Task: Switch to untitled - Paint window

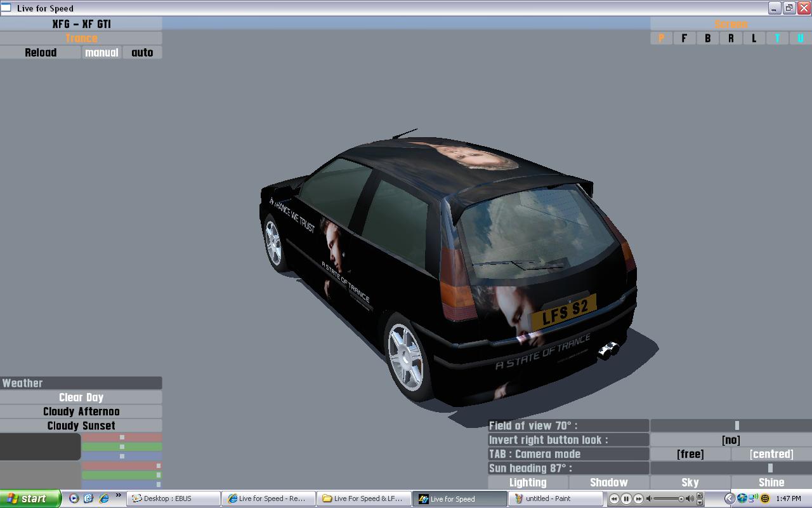Action: pos(556,498)
